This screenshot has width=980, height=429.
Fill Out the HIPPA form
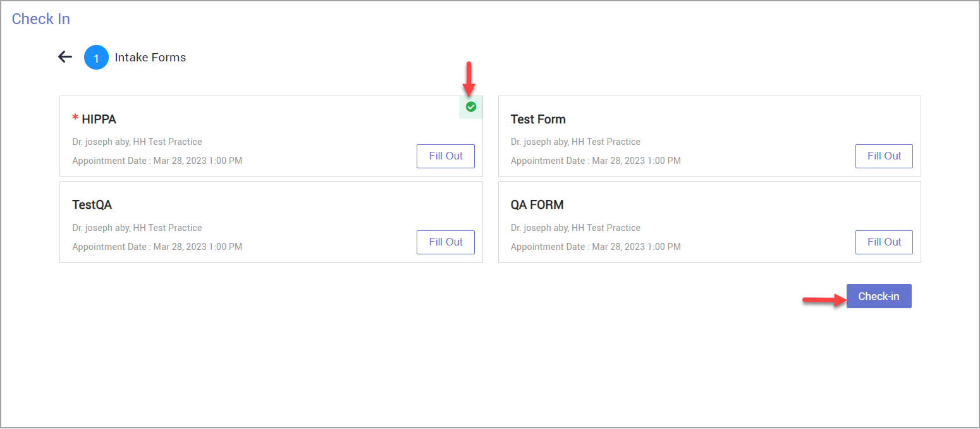[445, 156]
